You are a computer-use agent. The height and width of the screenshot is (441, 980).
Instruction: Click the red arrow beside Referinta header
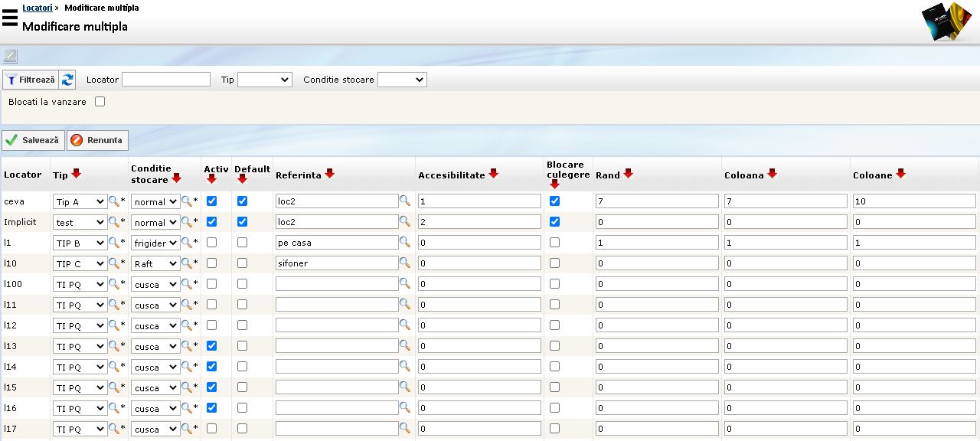[x=329, y=174]
